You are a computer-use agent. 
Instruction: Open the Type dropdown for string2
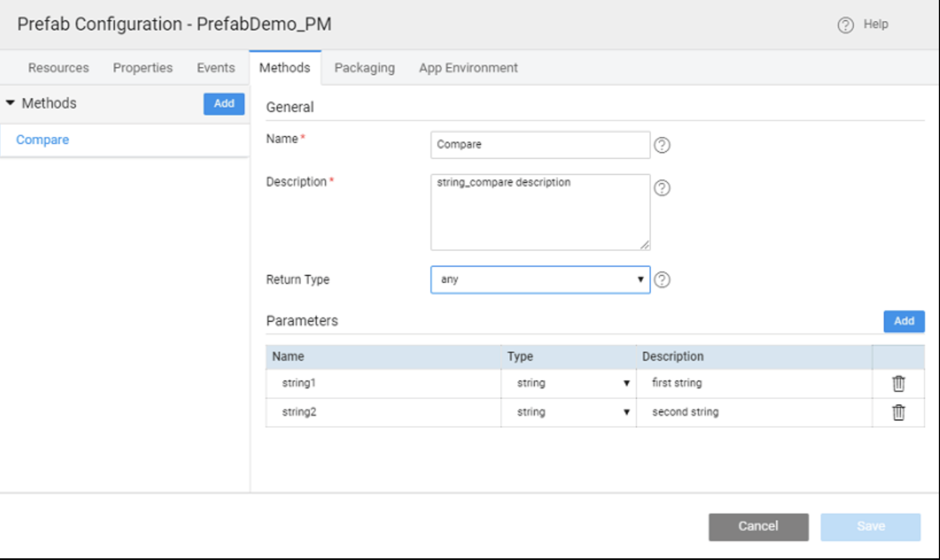coord(568,413)
